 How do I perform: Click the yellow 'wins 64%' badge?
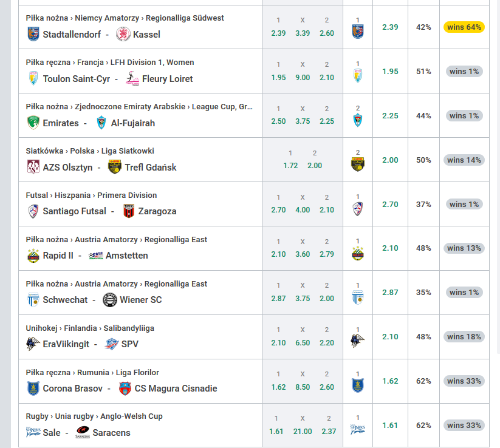point(464,27)
